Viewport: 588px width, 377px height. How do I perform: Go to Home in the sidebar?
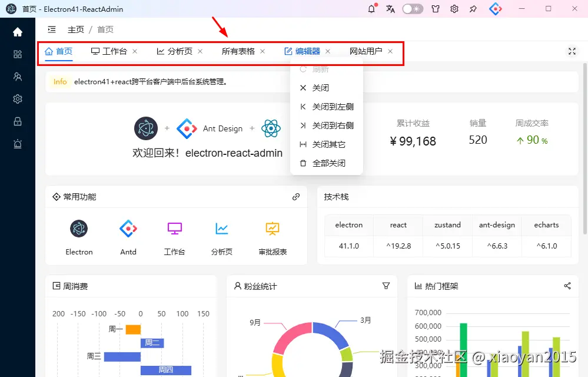point(18,32)
